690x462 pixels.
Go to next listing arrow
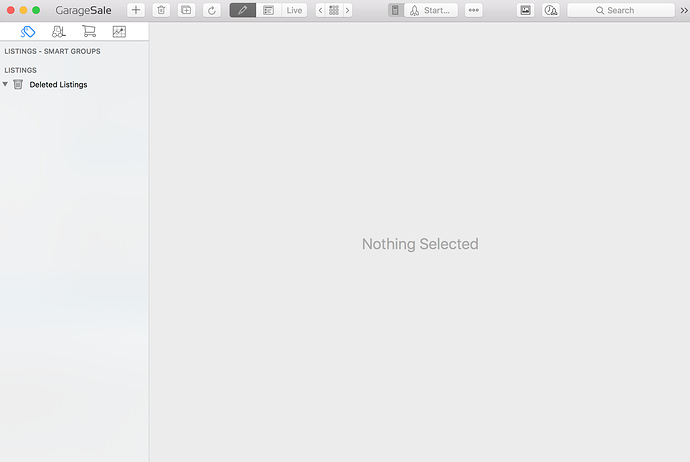click(x=347, y=10)
